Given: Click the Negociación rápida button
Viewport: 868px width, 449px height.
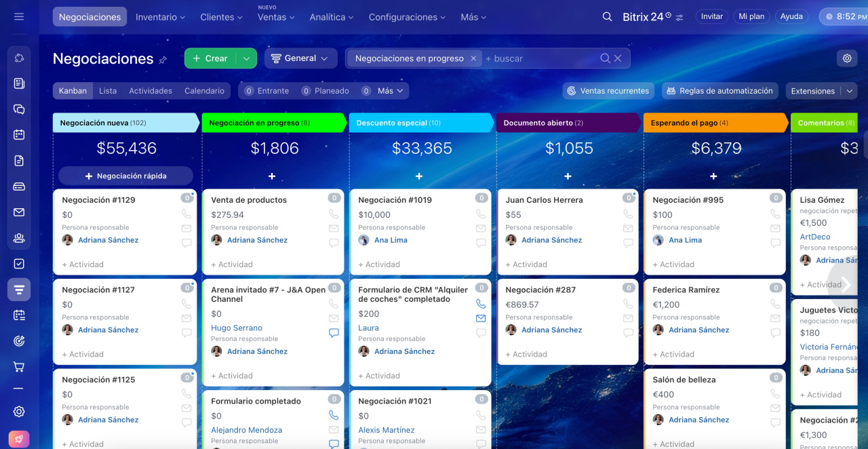Looking at the screenshot, I should pos(125,176).
